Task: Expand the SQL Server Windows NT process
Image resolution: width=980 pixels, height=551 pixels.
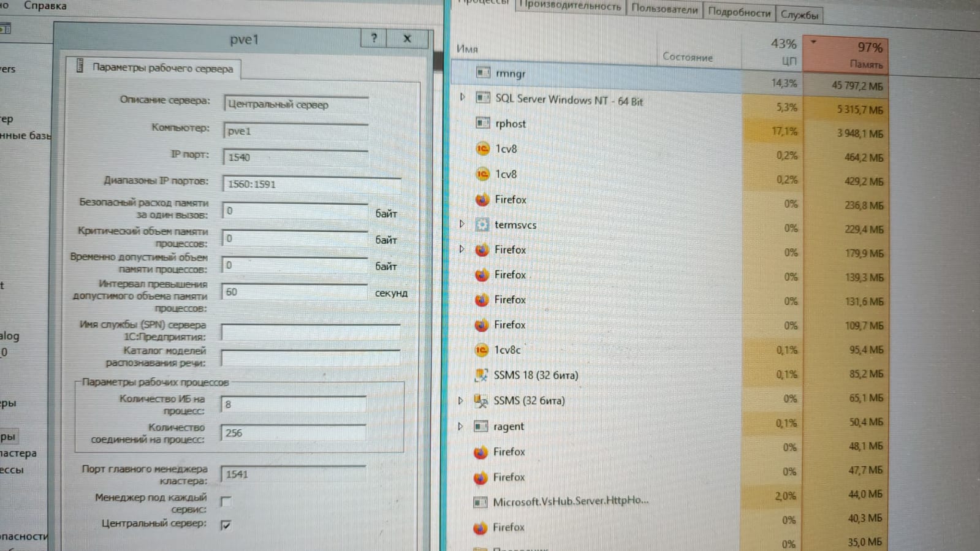Action: (x=463, y=97)
